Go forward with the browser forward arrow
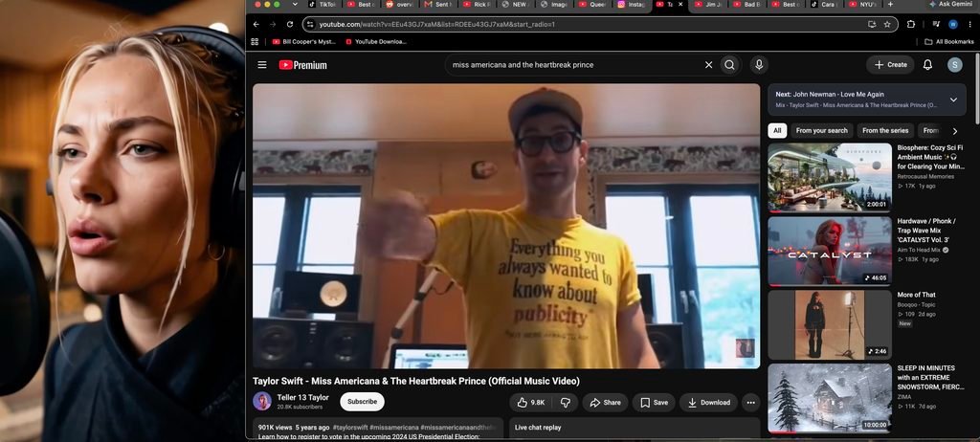The image size is (980, 442). tap(273, 24)
